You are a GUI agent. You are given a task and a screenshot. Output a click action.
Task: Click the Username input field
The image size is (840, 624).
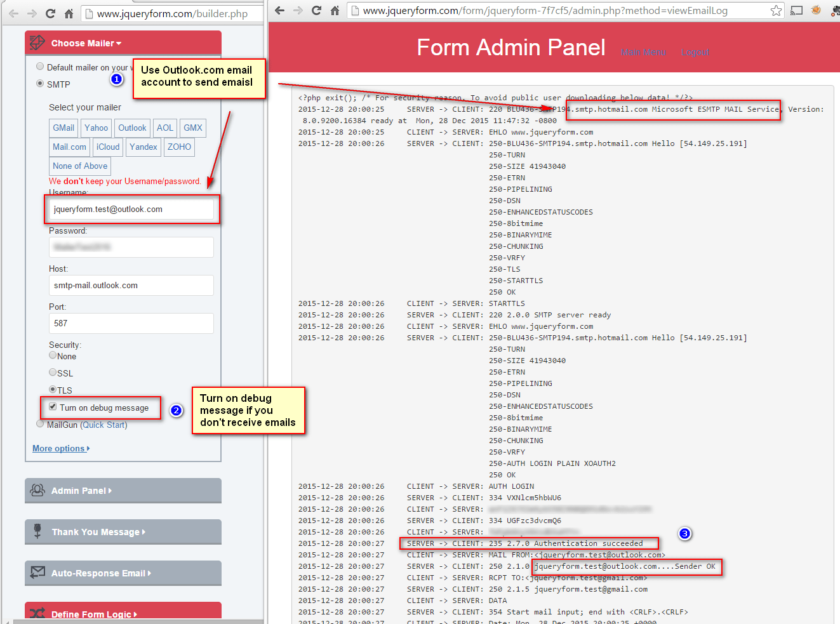click(131, 209)
